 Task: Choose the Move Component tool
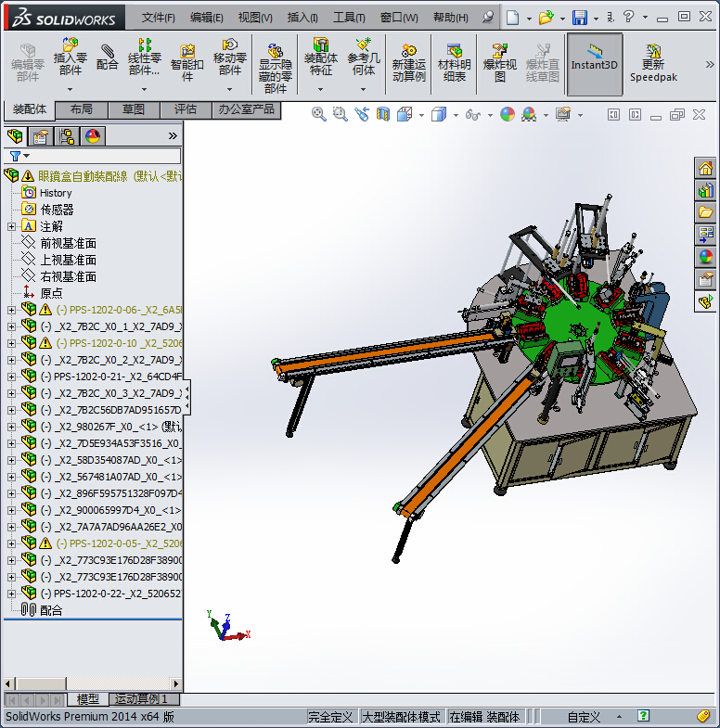coord(229,57)
